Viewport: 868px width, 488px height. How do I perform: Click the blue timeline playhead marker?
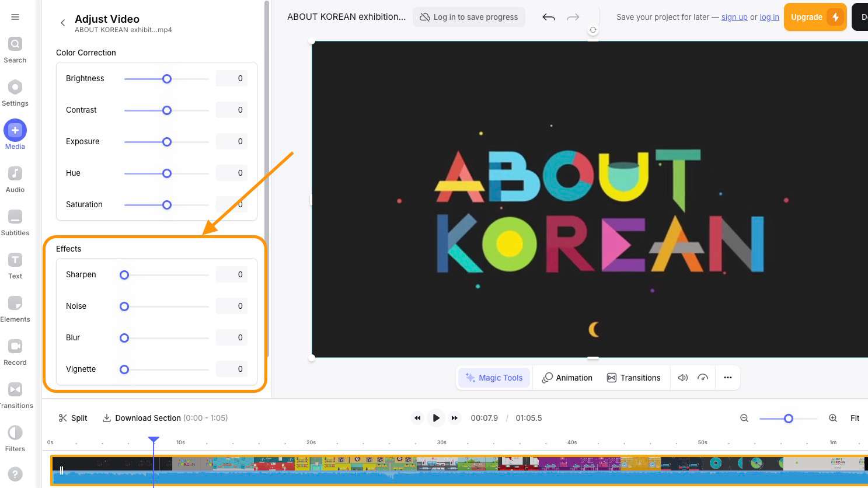click(154, 440)
